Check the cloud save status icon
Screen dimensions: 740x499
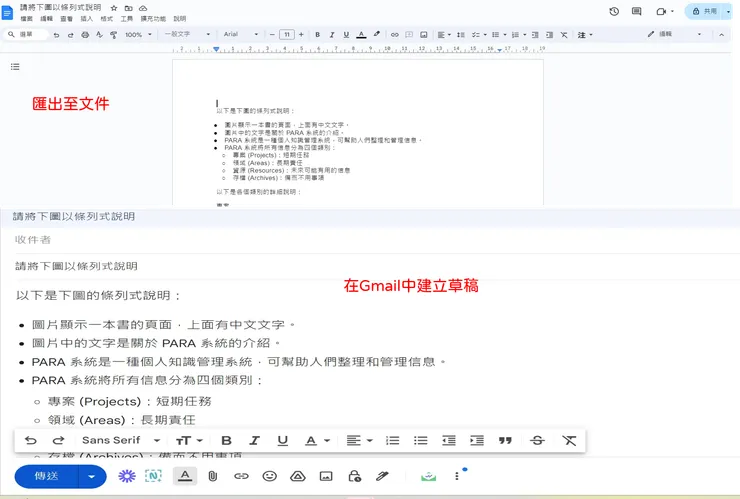(143, 8)
